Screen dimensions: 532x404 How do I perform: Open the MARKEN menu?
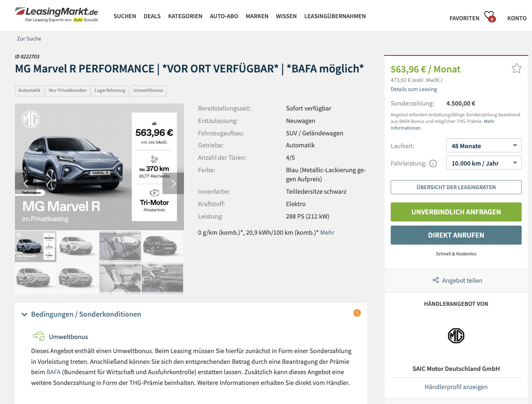click(257, 16)
